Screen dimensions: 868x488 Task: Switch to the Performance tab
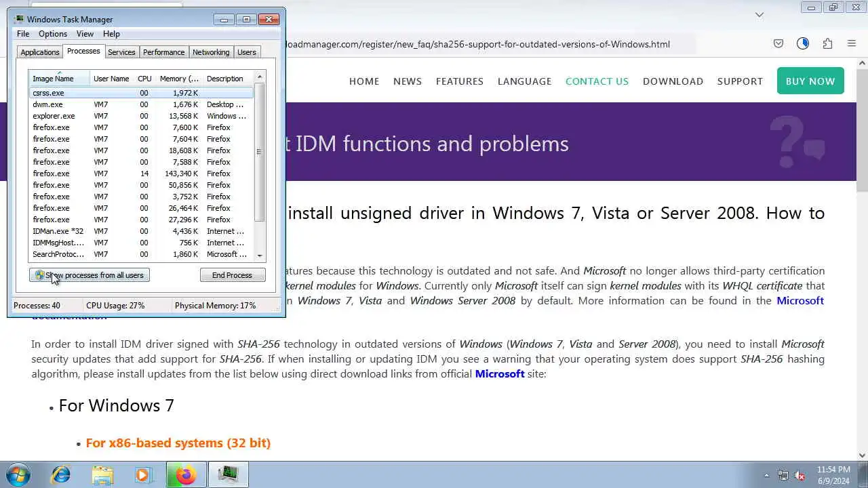click(x=163, y=52)
